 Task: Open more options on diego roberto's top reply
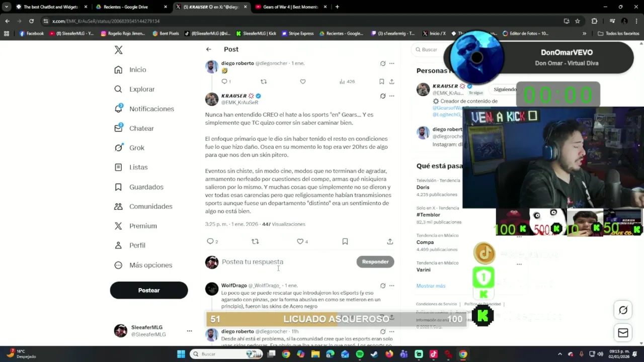pos(391,63)
